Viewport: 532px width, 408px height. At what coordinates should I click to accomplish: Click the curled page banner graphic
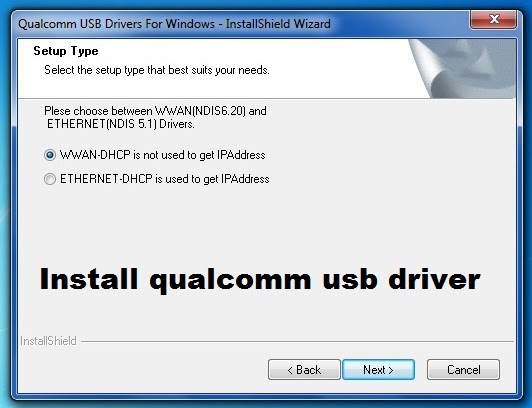point(463,69)
